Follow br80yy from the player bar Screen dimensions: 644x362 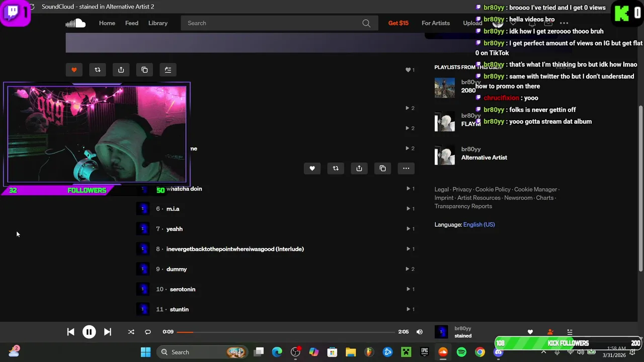(x=550, y=332)
